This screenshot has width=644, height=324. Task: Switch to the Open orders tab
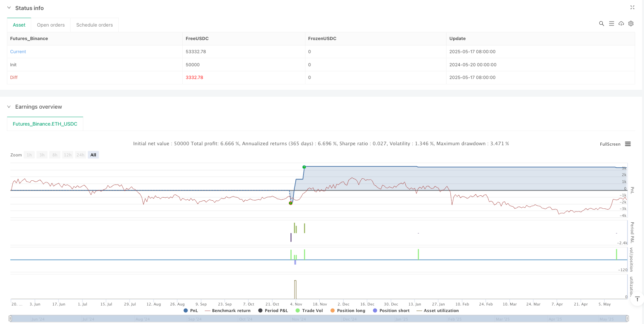51,25
